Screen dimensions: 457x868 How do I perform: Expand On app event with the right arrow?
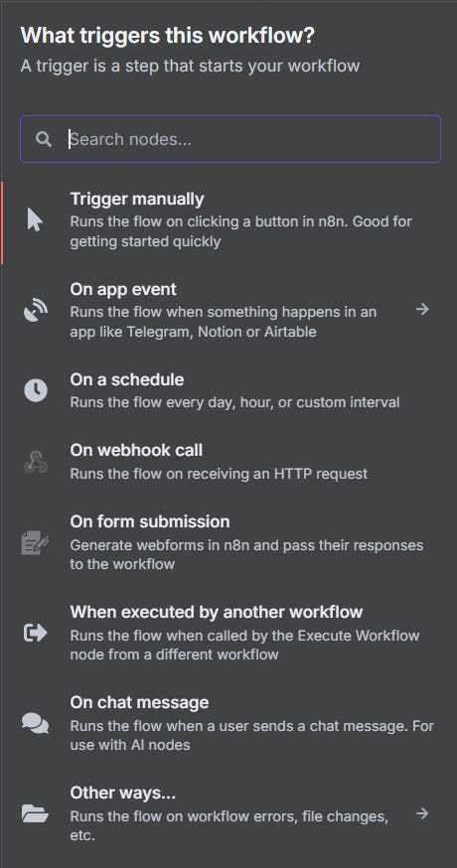[422, 309]
